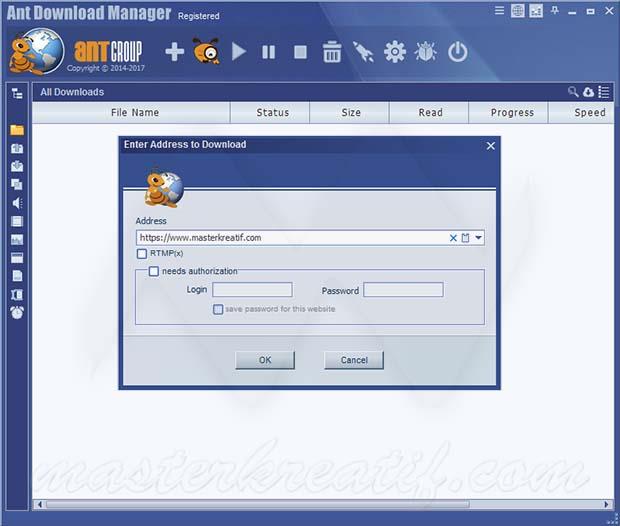Click the scrollbar left arrow

(40, 504)
